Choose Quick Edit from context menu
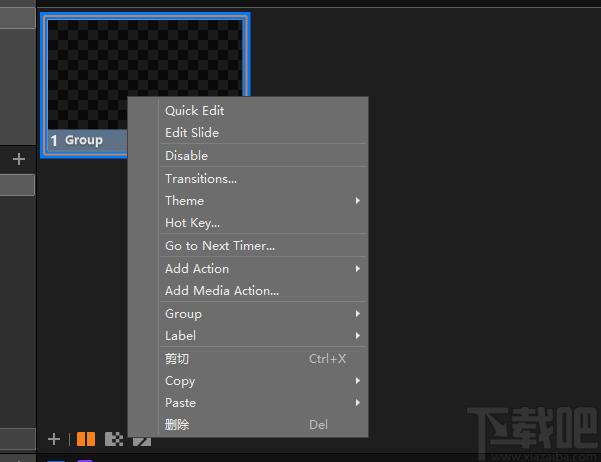The image size is (601, 462). [x=194, y=111]
